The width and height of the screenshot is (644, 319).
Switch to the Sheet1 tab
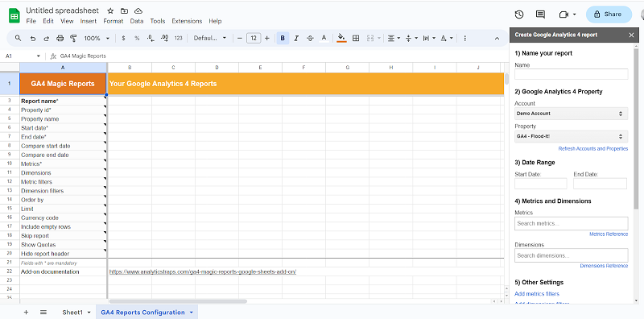tap(72, 313)
